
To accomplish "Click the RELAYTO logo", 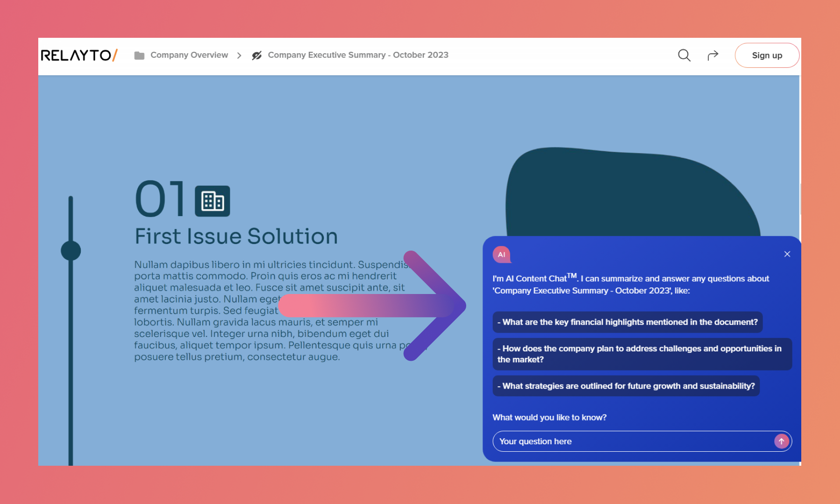I will pyautogui.click(x=79, y=56).
